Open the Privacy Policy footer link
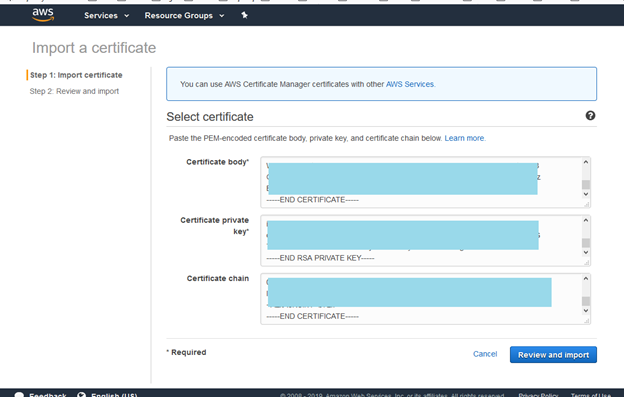The width and height of the screenshot is (624, 397). pos(538,395)
